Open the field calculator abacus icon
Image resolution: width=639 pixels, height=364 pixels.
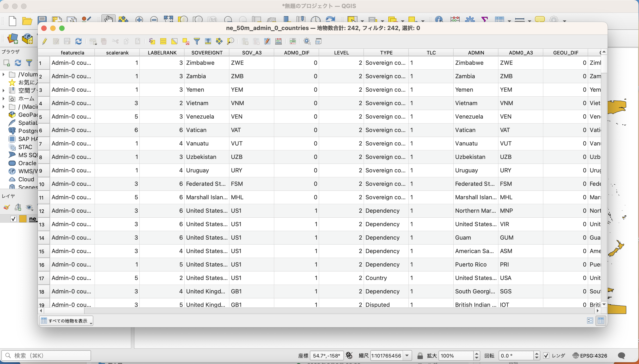point(278,41)
